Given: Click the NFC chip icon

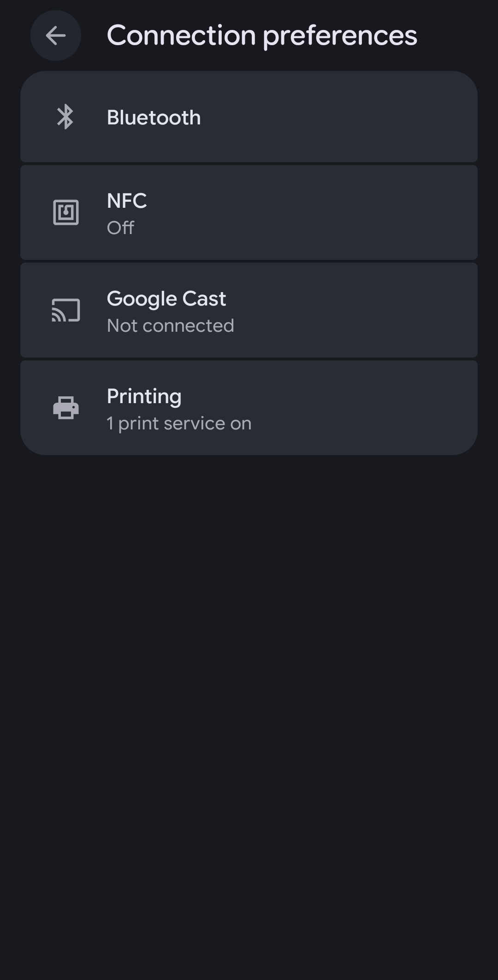Looking at the screenshot, I should (66, 212).
